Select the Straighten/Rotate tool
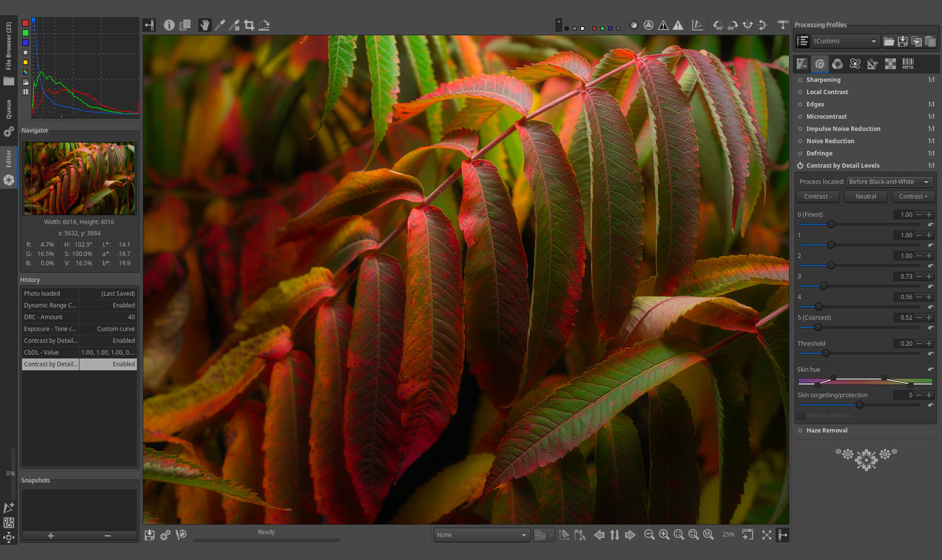Viewport: 942px width, 560px height. coord(264,25)
